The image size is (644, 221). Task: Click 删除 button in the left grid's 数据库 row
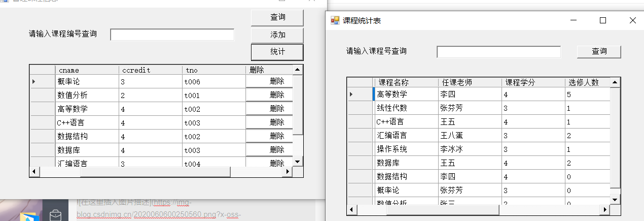click(270, 150)
